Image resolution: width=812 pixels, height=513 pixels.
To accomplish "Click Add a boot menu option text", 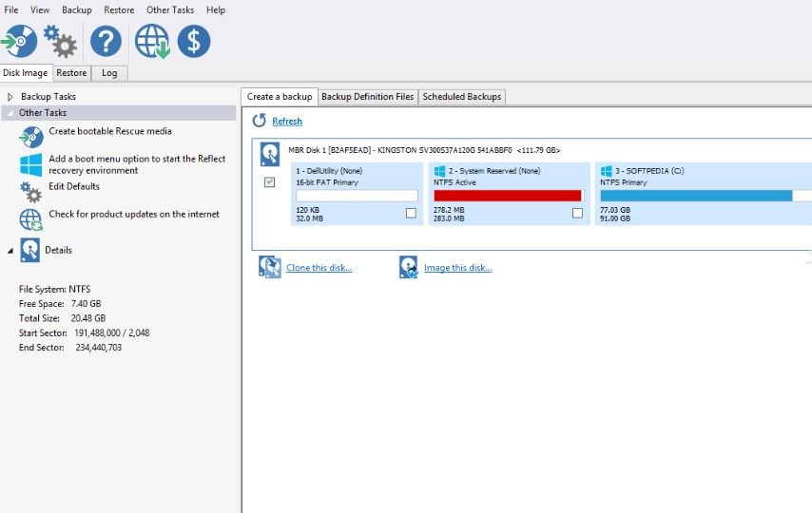I will click(137, 164).
